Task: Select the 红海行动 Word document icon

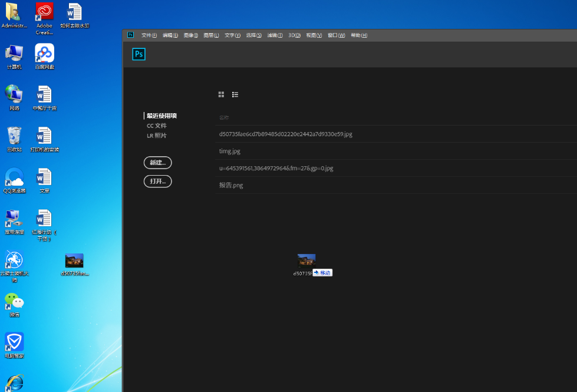Action: pyautogui.click(x=44, y=225)
